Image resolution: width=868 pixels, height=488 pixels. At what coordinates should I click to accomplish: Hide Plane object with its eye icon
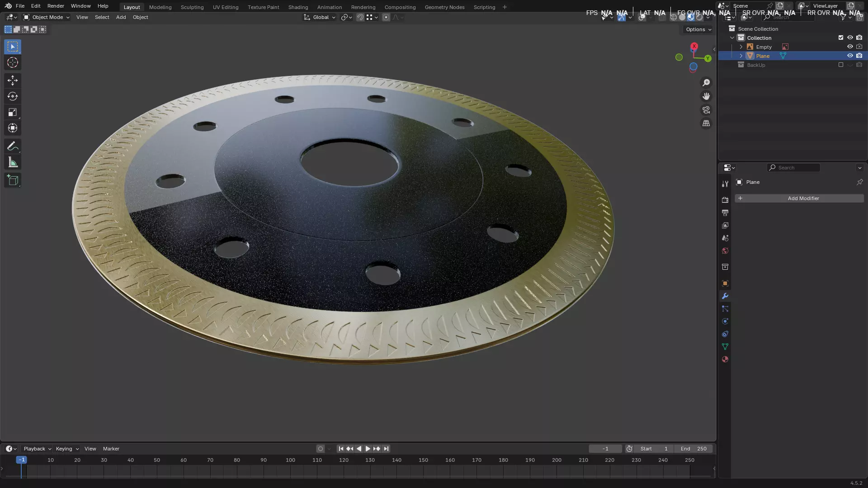[850, 56]
